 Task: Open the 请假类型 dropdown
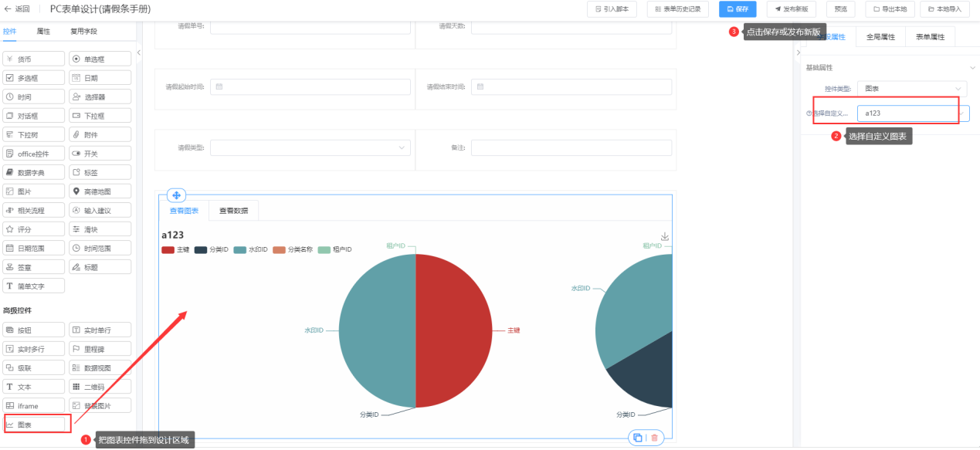pyautogui.click(x=310, y=147)
